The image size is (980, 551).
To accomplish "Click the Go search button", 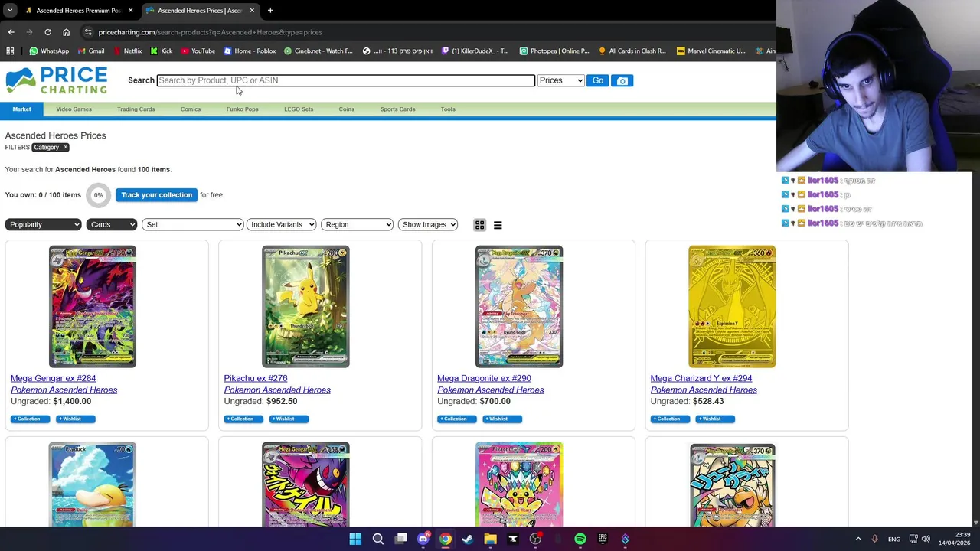I will (x=597, y=80).
